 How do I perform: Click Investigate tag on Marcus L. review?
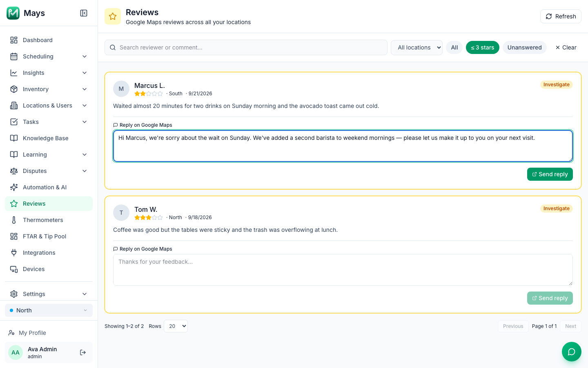pyautogui.click(x=557, y=85)
